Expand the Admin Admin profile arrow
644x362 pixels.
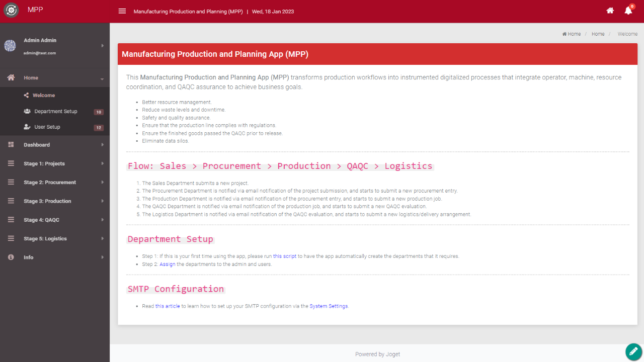[102, 46]
